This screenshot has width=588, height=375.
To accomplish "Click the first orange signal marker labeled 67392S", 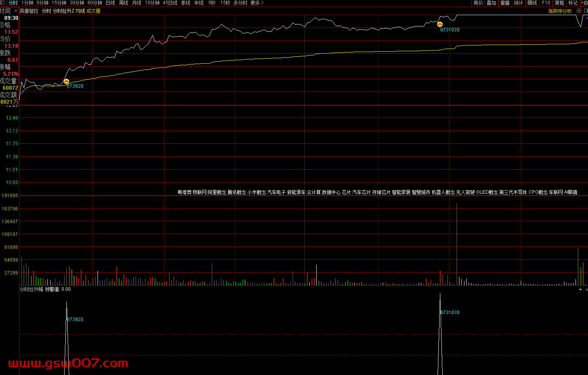I will tap(66, 82).
